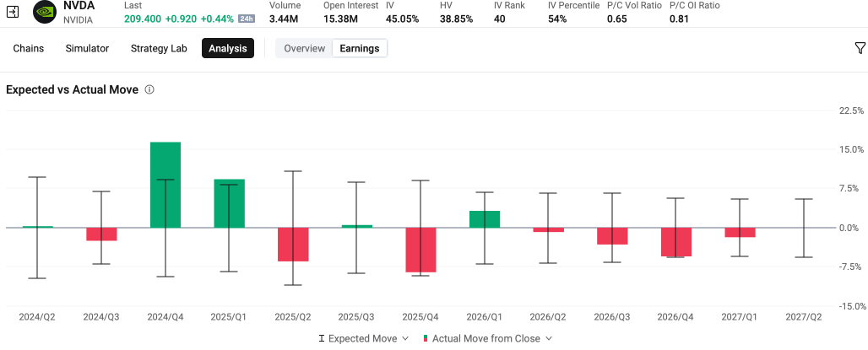Click the 2024/Q4 green actual move bar
Image resolution: width=868 pixels, height=350 pixels.
click(165, 185)
